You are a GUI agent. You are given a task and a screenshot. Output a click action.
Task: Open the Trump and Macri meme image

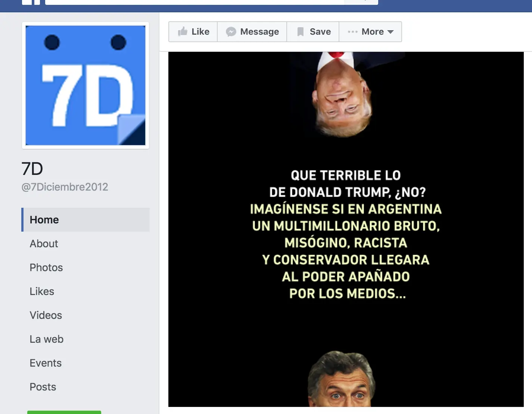pos(346,229)
